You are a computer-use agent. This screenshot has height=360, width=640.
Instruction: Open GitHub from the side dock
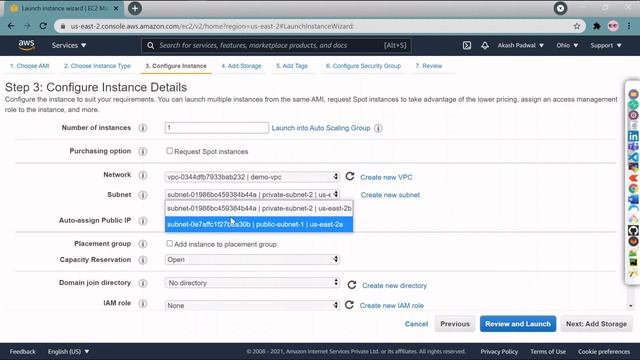click(x=633, y=231)
